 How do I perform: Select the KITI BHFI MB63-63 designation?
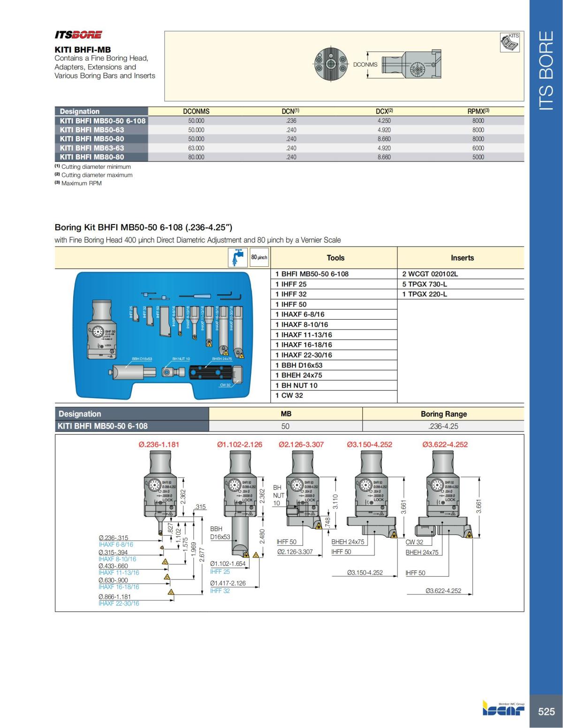92,148
